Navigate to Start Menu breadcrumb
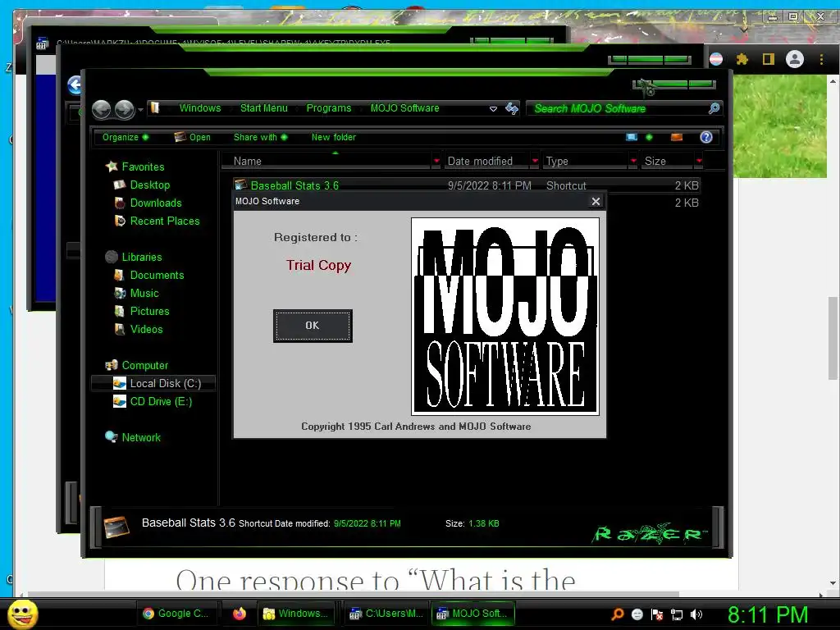840x630 pixels. click(263, 108)
